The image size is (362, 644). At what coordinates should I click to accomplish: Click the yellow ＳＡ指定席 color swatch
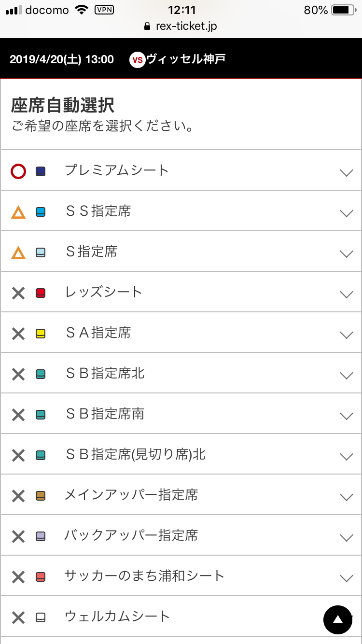click(x=41, y=334)
